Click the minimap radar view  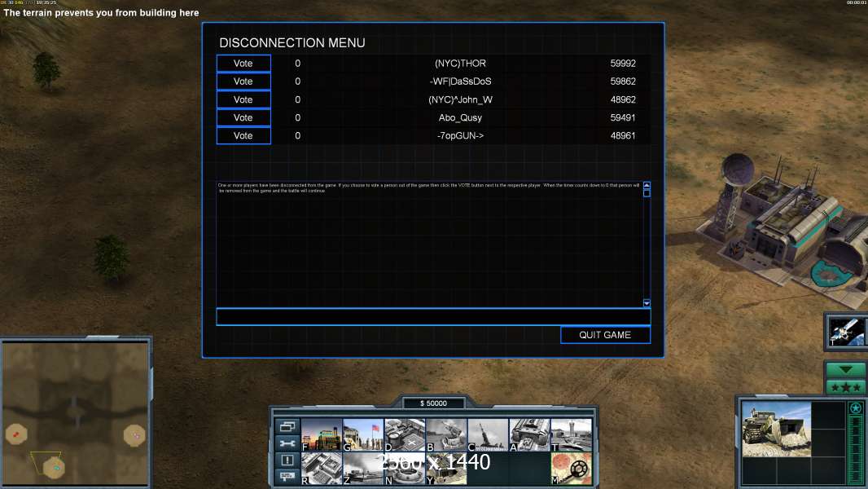pyautogui.click(x=75, y=413)
